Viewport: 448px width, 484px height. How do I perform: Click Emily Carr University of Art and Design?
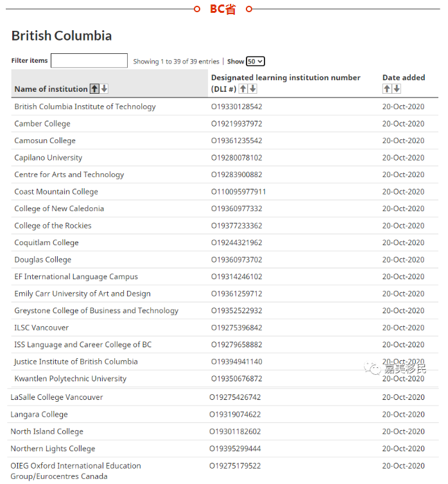82,294
